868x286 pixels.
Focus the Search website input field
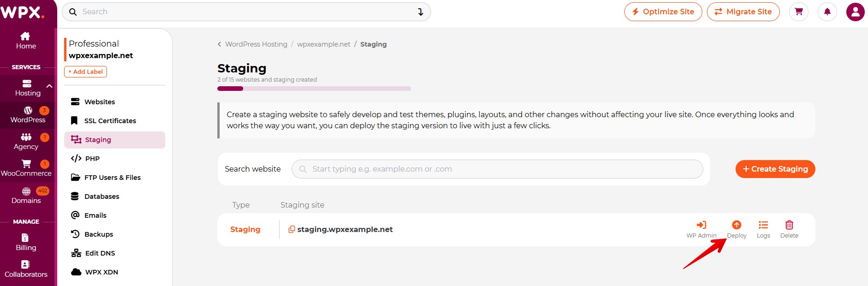point(497,169)
